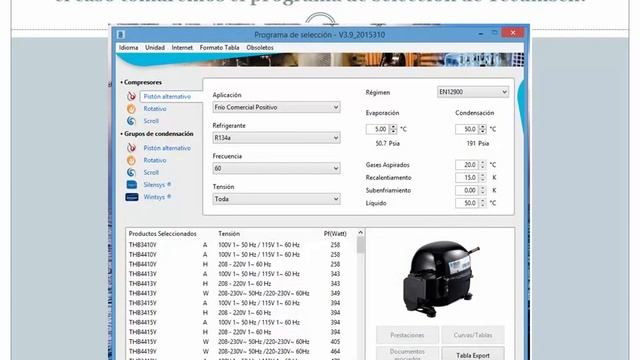Expand the Régimen dropdown showing EN12900

tap(473, 92)
